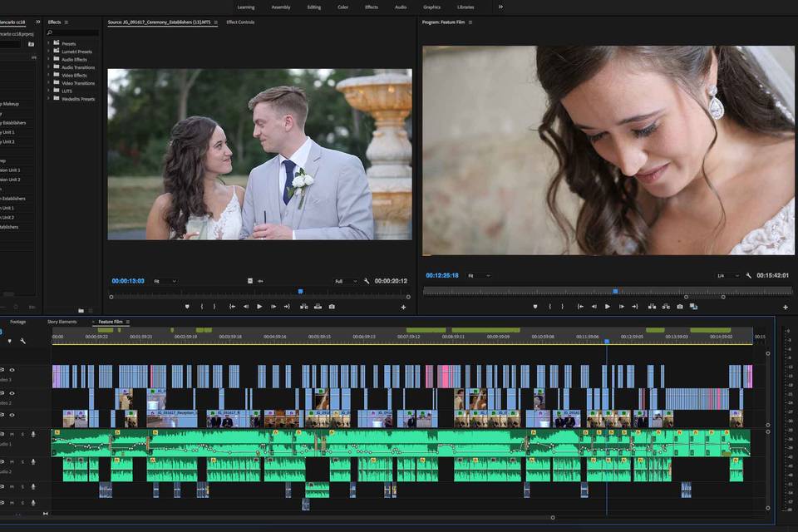Viewport: 798px width, 532px height.
Task: Toggle visibility eye for the Video 1 track
Action: coord(12,415)
